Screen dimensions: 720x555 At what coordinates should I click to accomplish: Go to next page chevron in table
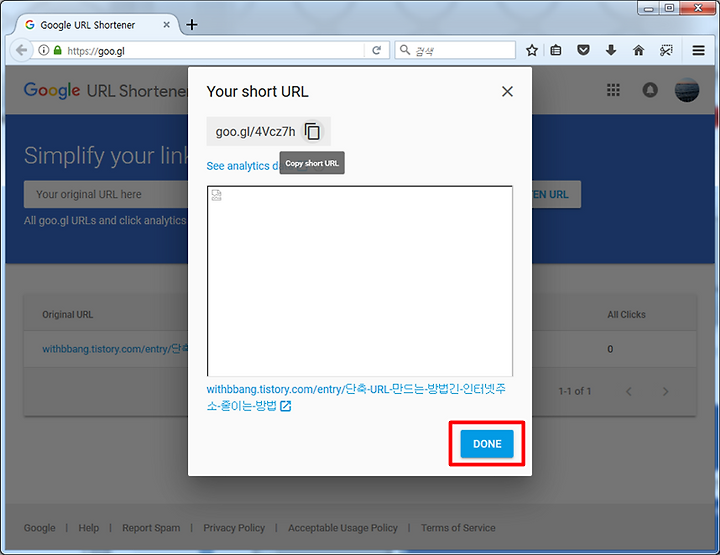click(665, 392)
